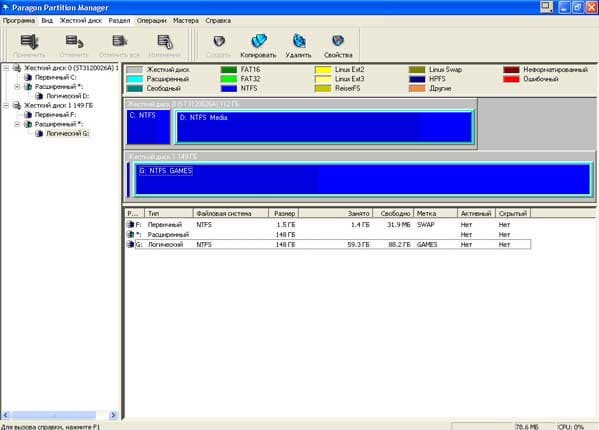This screenshot has width=599, height=430.
Task: Select the D: NTFS Media block in disk map
Action: coord(324,127)
